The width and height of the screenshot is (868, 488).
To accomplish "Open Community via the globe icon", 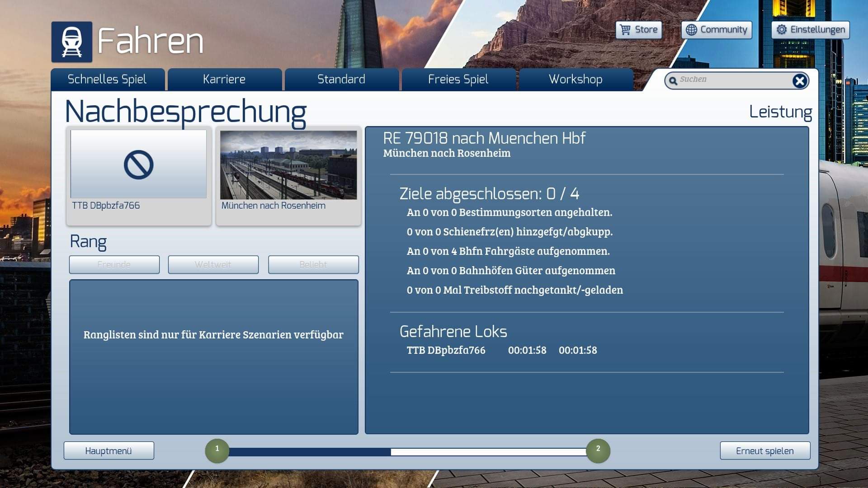I will click(x=691, y=30).
